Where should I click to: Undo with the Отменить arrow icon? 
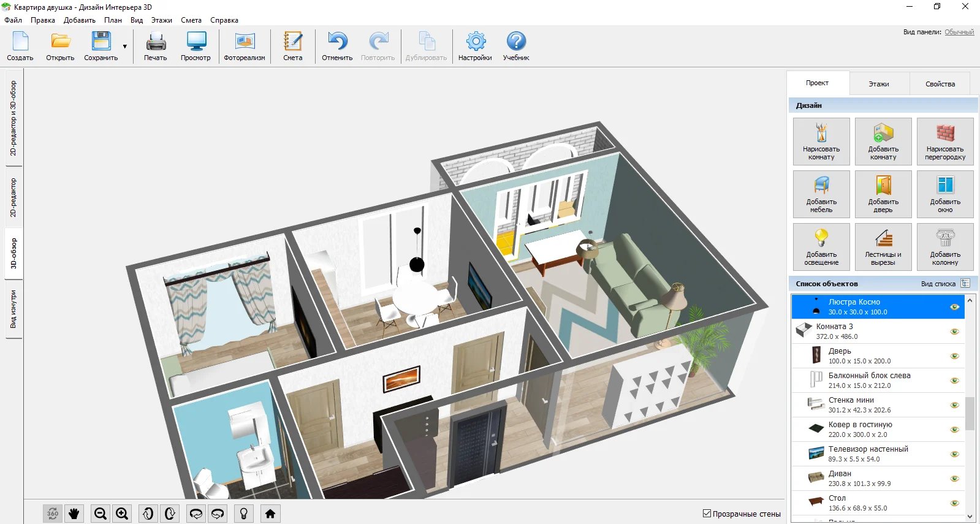click(x=337, y=46)
